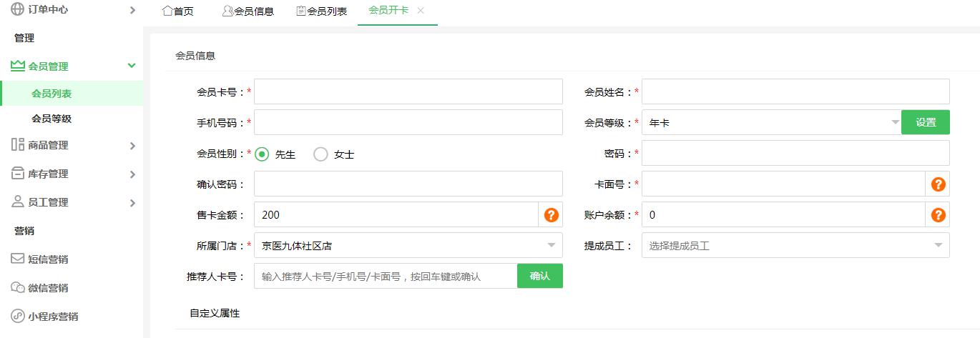This screenshot has width=980, height=338.
Task: Click the 短信营销 envelope icon in sidebar
Action: click(18, 259)
